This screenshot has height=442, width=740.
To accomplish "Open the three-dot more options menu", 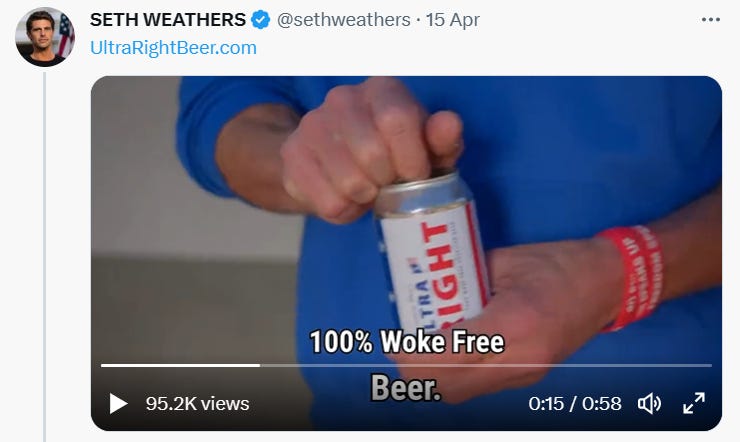I will click(710, 20).
